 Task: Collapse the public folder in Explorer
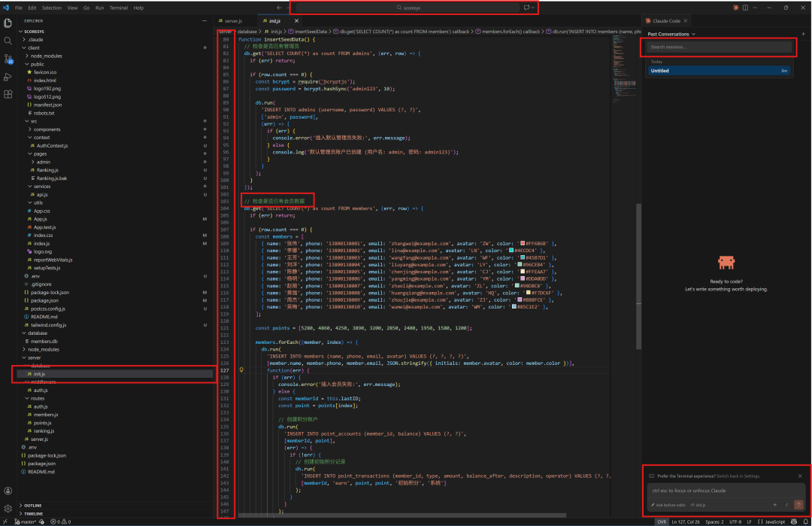[37, 64]
